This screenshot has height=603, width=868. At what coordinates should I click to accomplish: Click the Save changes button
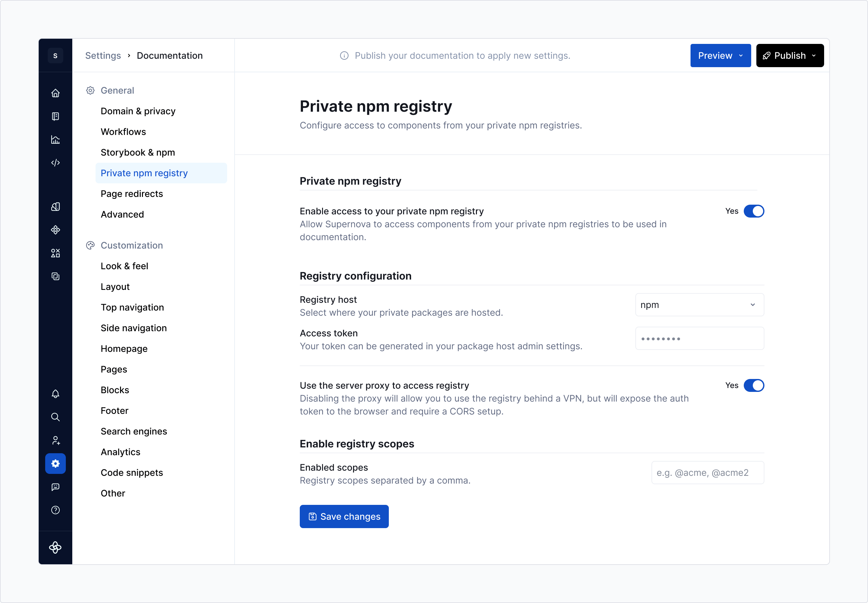point(344,516)
